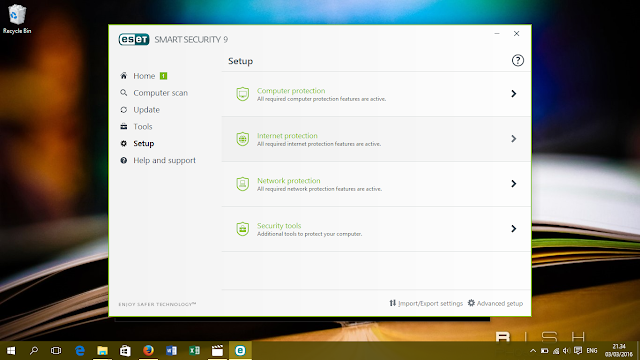This screenshot has height=360, width=640.
Task: Click the Internet protection globe shield icon
Action: (x=242, y=139)
